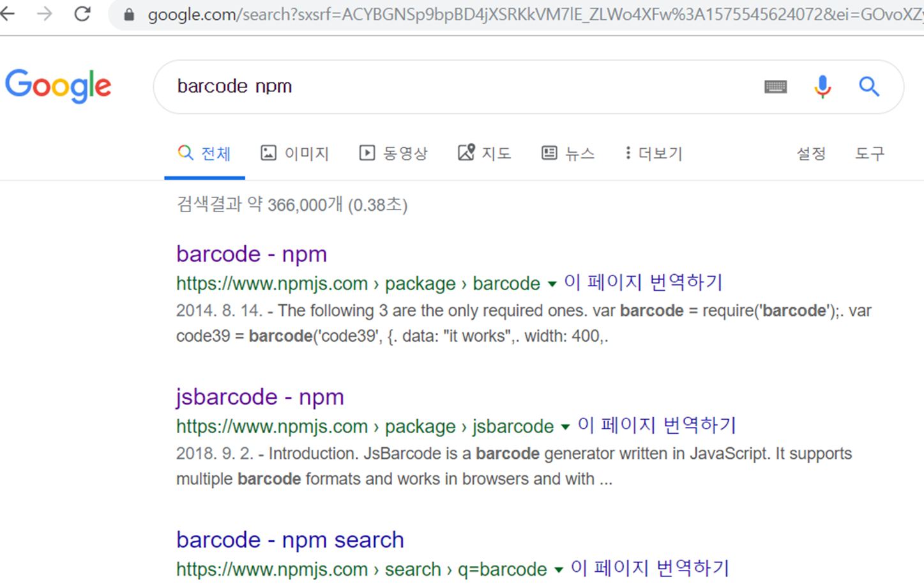Click the snippet starting '2014. 8. 14.'
The height and width of the screenshot is (584, 924).
tap(524, 323)
